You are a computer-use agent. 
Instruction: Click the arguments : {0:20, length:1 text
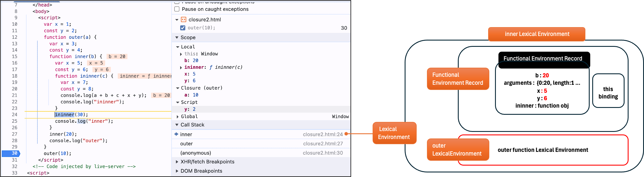(542, 83)
